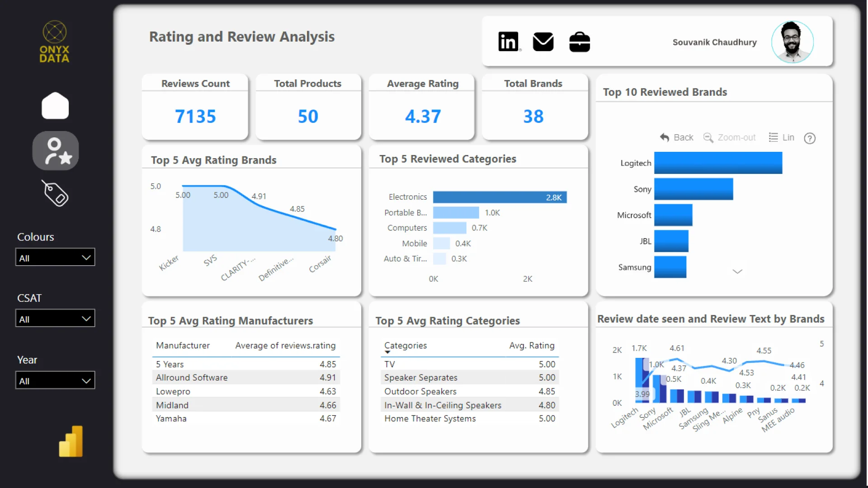Open the Year dropdown
This screenshot has height=488, width=868.
55,380
